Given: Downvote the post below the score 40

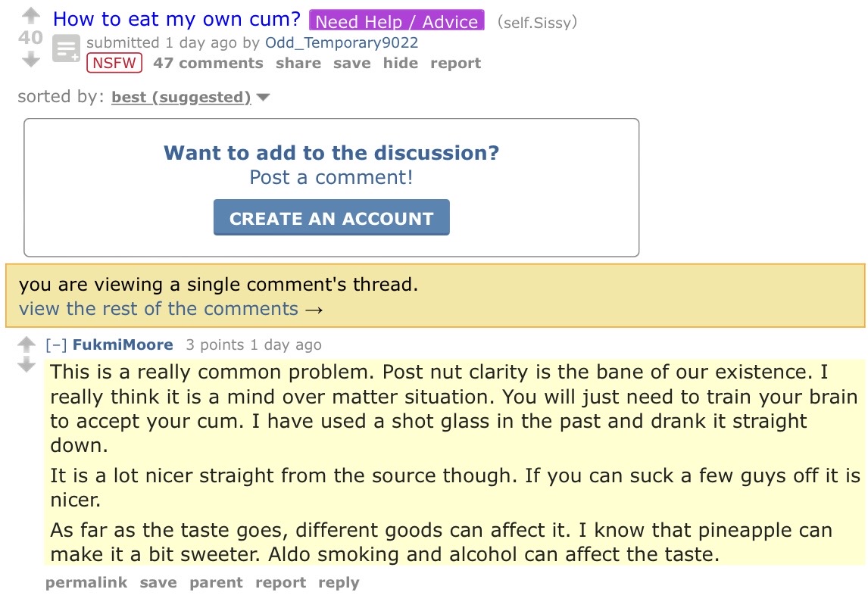Looking at the screenshot, I should 30,60.
